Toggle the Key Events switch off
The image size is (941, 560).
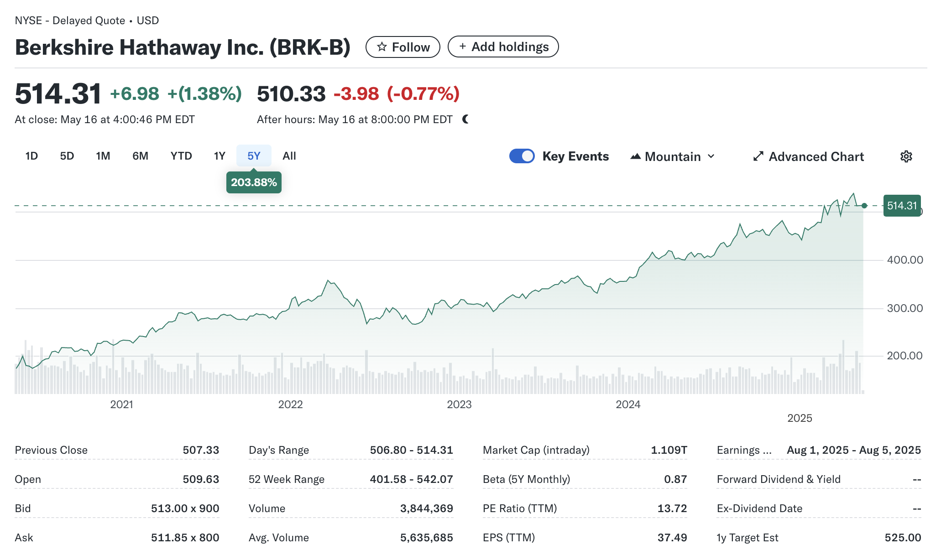522,156
